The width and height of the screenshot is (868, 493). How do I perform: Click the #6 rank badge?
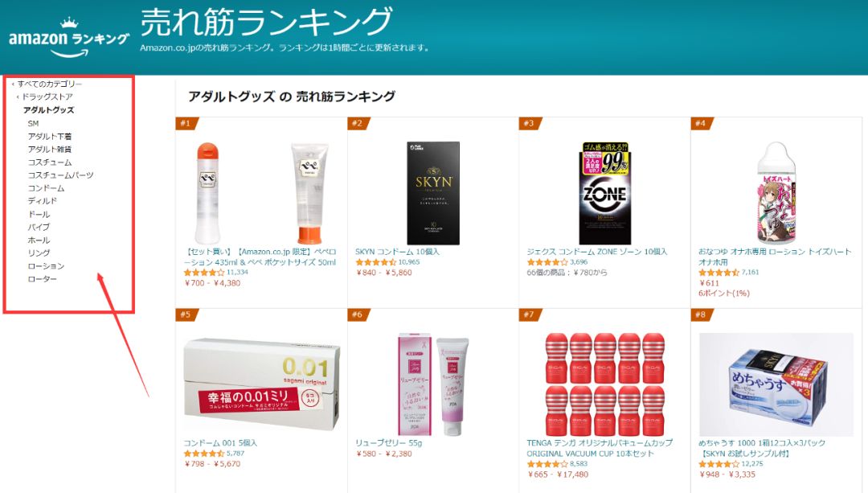[357, 314]
